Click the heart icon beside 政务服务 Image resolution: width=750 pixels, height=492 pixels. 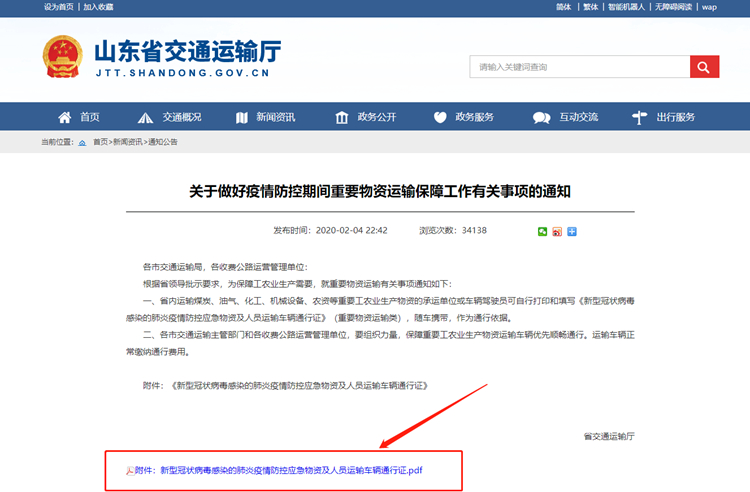point(440,117)
